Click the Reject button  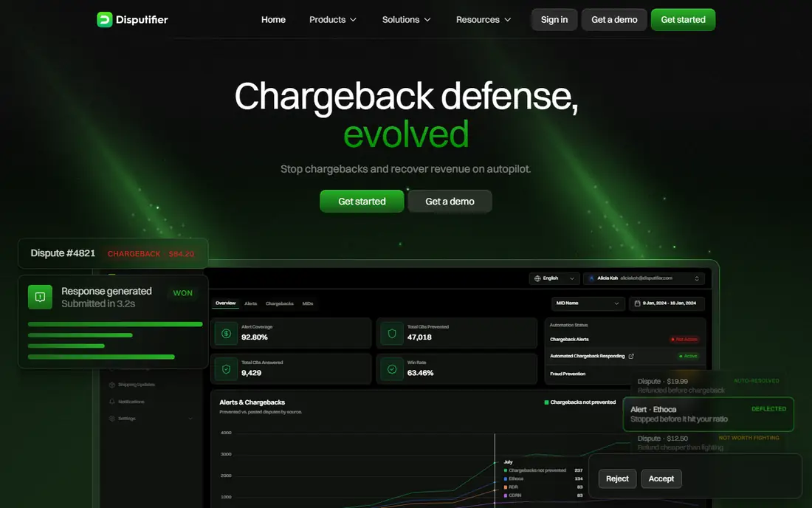point(617,478)
